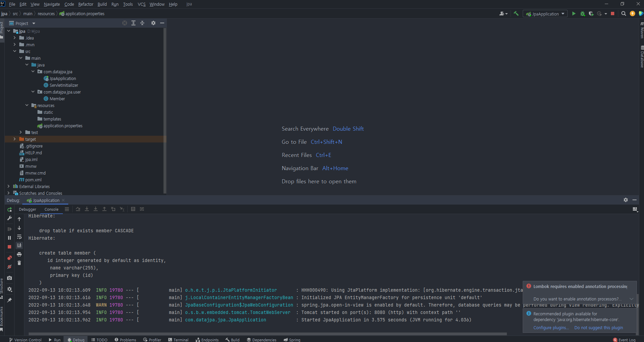Open the Problems tool window
This screenshot has width=644, height=342.
(x=125, y=340)
